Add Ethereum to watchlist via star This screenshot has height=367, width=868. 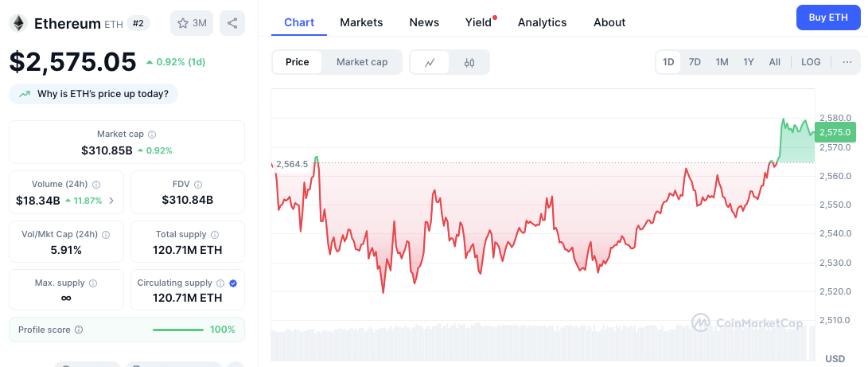(x=192, y=23)
